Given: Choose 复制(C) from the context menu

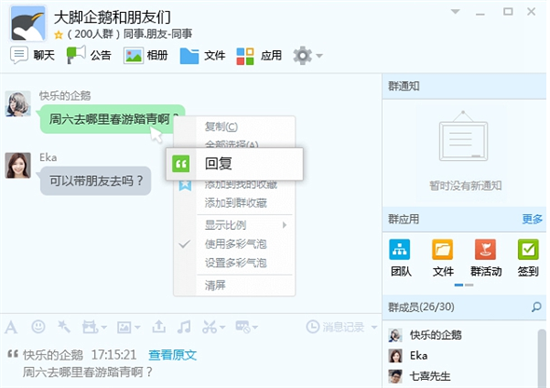Looking at the screenshot, I should [221, 127].
